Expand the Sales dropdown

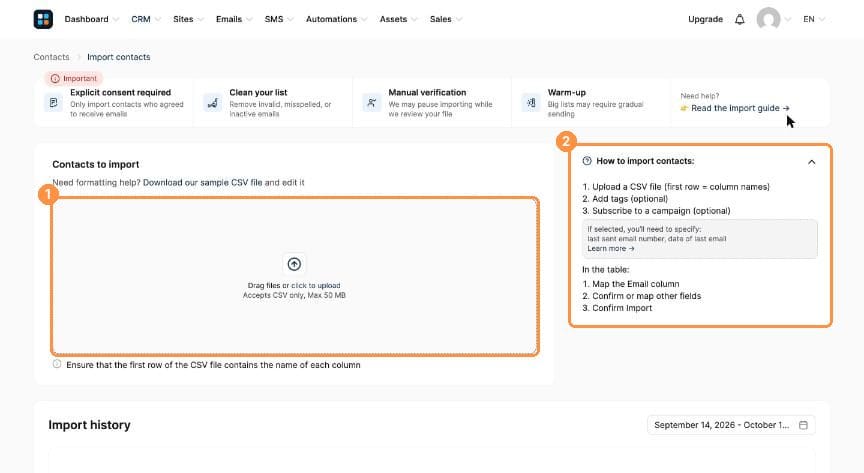pos(446,19)
